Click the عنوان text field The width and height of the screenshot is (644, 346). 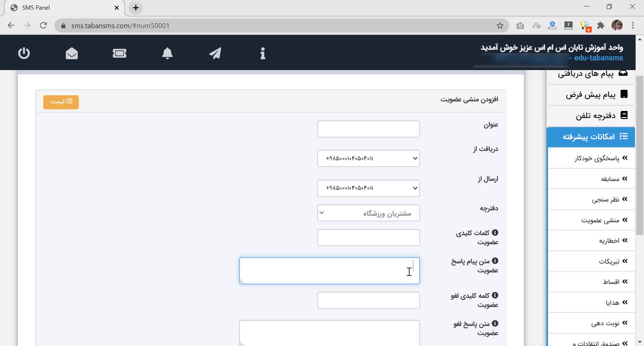tap(368, 129)
